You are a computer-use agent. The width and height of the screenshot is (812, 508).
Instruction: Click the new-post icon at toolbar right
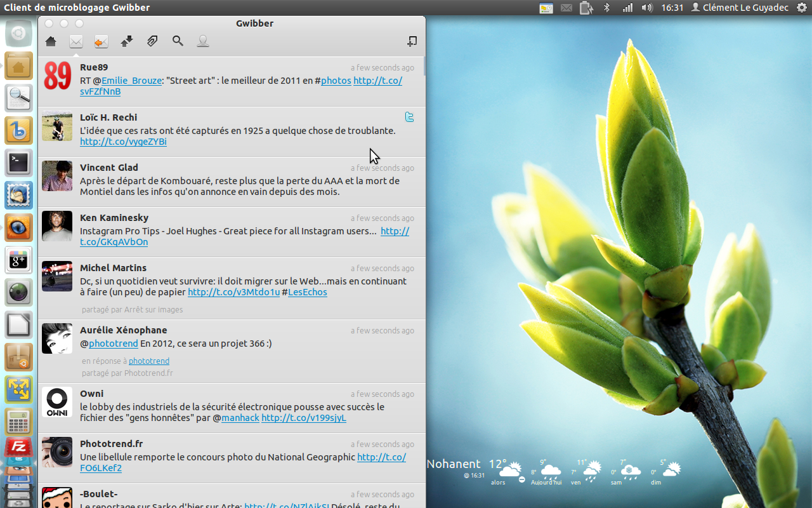[412, 41]
